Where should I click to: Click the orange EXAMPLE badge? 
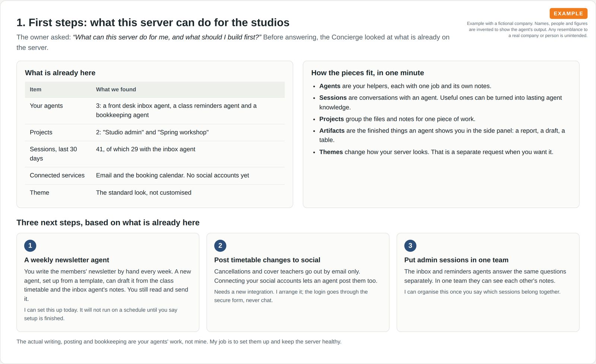point(568,13)
